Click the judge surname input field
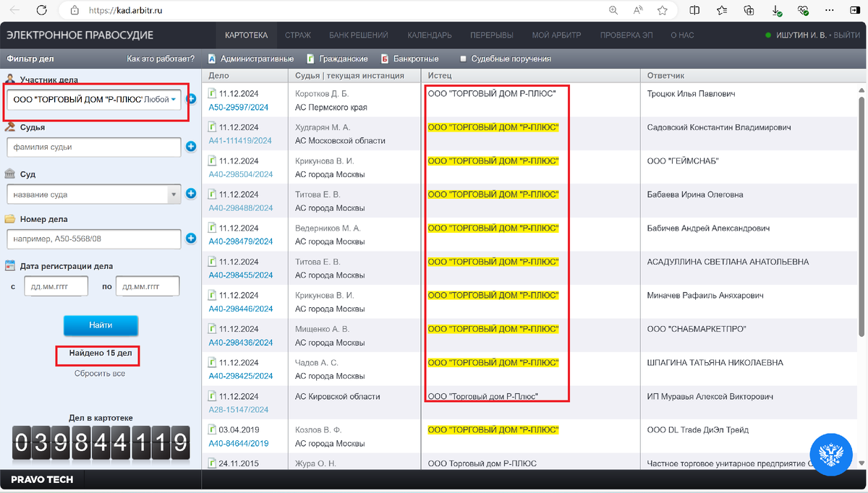 coord(93,147)
